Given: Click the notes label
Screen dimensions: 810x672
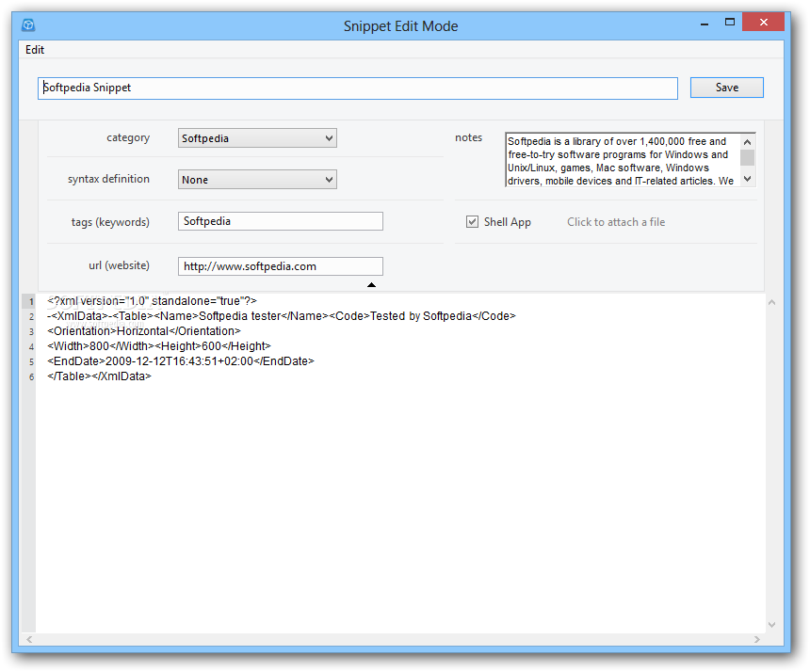Looking at the screenshot, I should coord(468,137).
